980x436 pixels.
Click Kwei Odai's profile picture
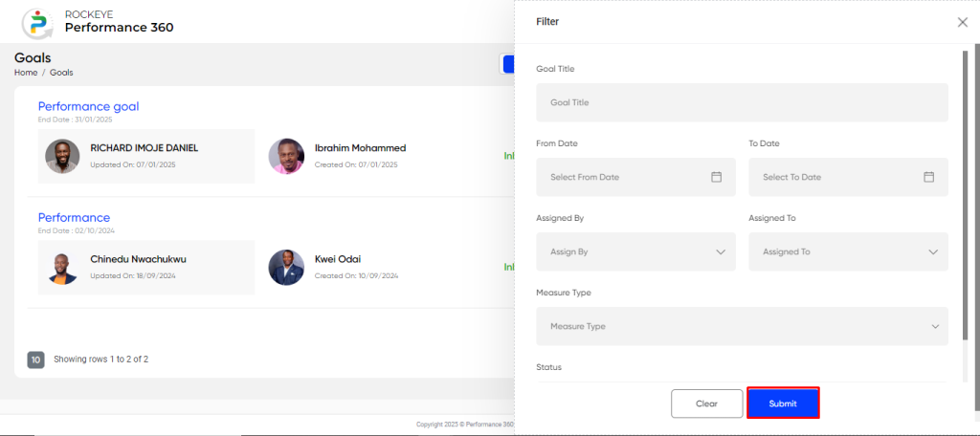(x=286, y=268)
